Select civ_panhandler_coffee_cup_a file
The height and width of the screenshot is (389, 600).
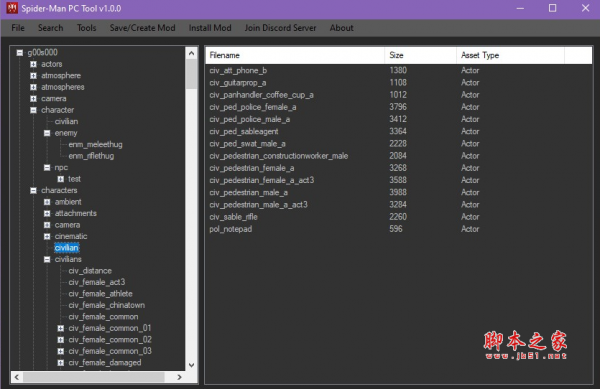(x=398, y=95)
